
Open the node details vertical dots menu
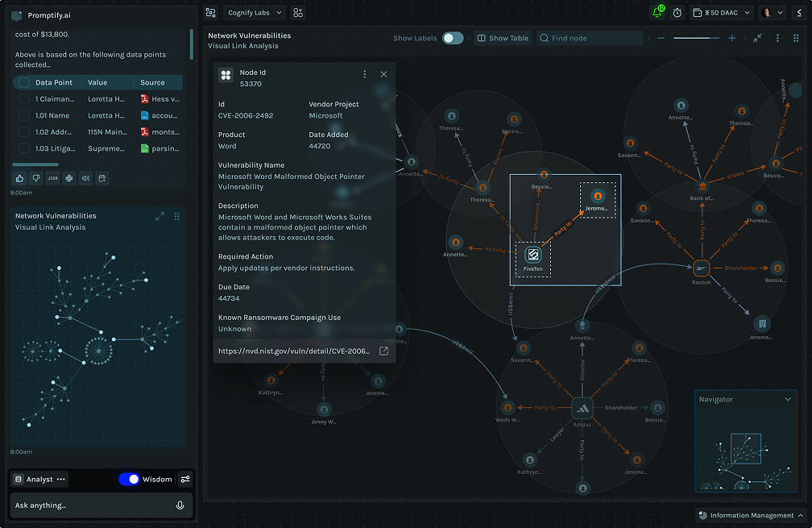365,75
